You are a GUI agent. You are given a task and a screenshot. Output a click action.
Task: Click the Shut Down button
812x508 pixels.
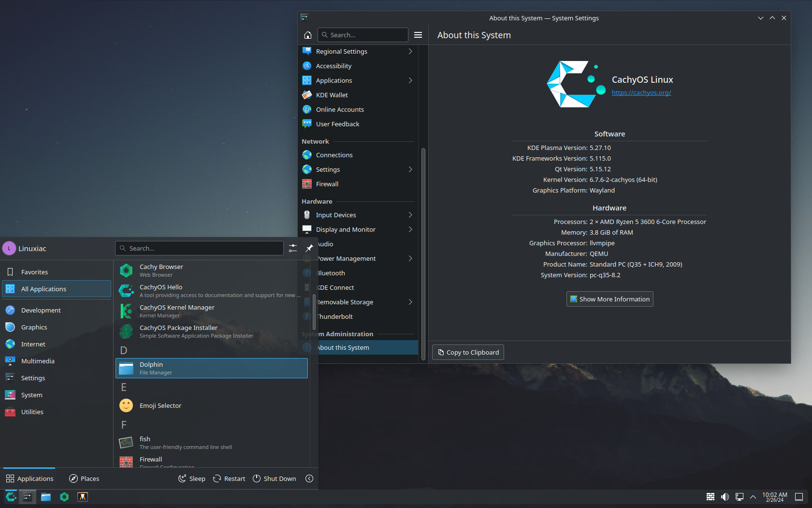275,478
